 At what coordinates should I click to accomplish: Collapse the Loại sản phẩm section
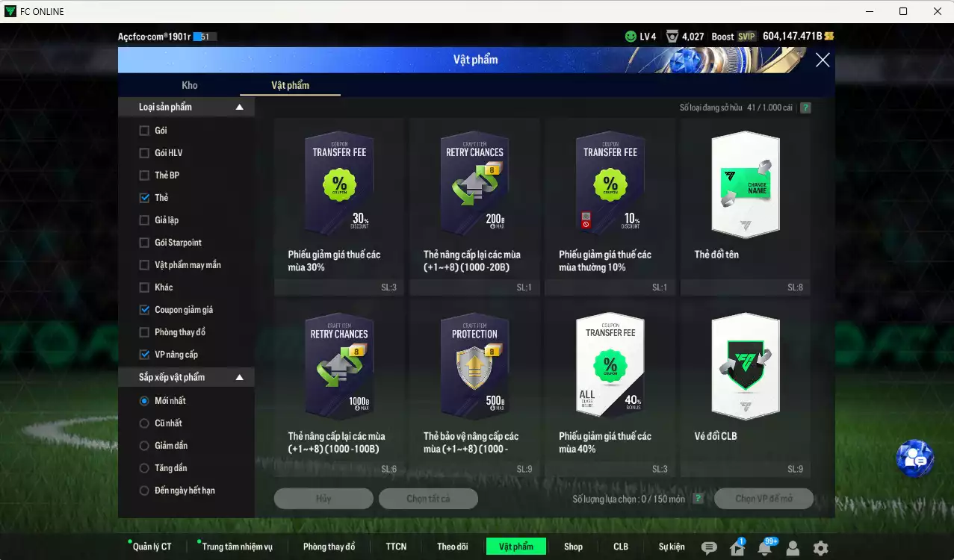point(239,106)
